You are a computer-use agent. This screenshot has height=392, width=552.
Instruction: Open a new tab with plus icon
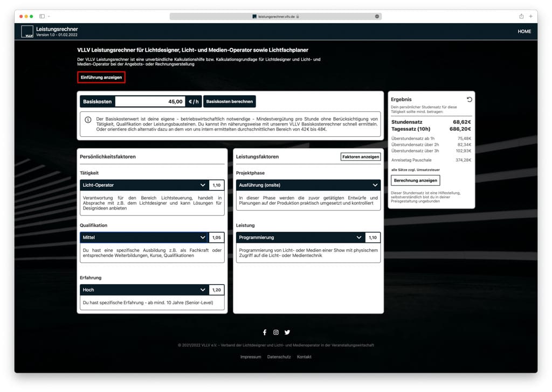531,17
